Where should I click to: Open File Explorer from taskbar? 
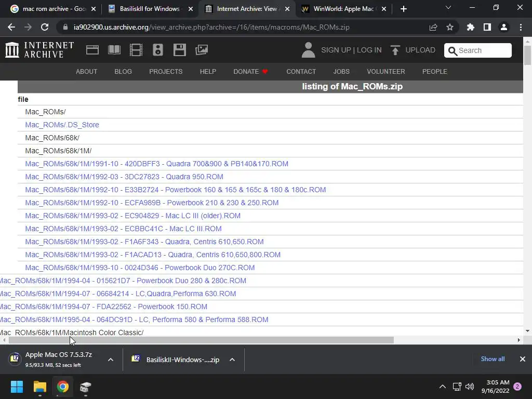[x=39, y=387]
